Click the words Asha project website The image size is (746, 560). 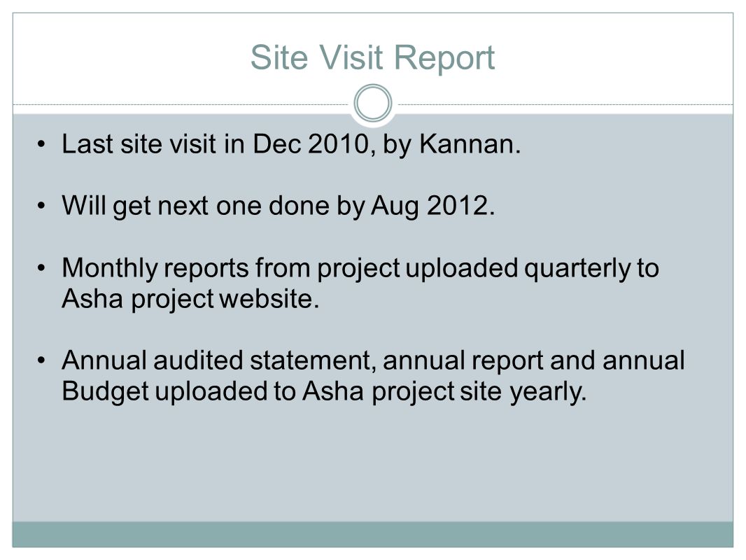click(190, 299)
